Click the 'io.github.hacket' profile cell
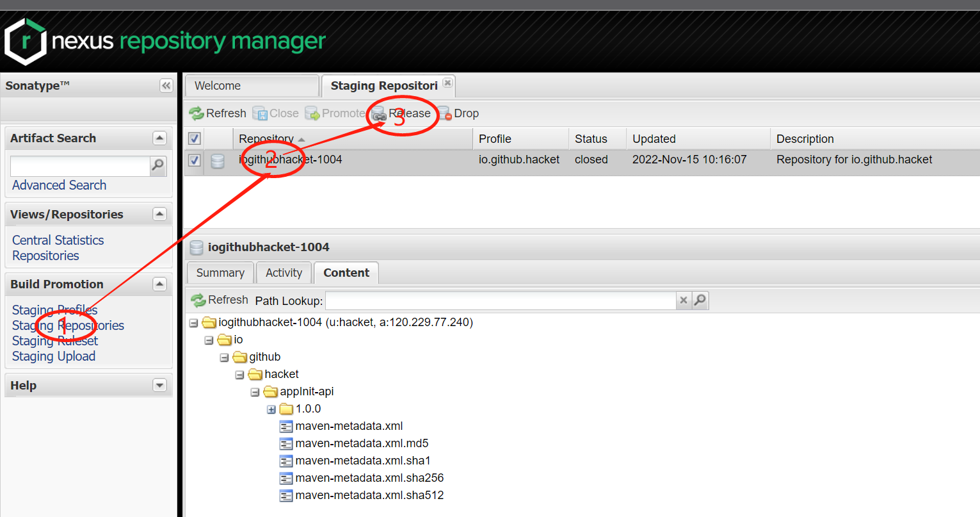Image resolution: width=980 pixels, height=517 pixels. coord(519,160)
